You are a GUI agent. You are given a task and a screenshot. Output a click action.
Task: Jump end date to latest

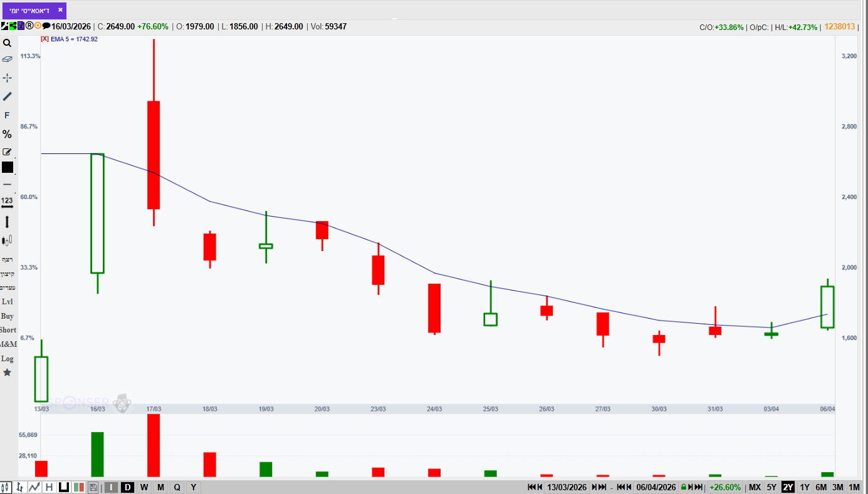[699, 487]
